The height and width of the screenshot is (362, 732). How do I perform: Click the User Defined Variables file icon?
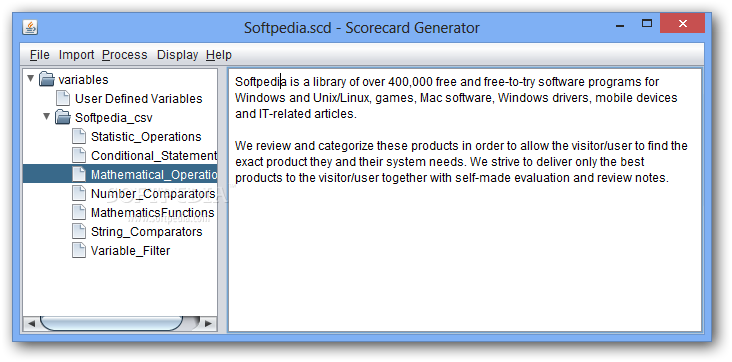pos(63,99)
